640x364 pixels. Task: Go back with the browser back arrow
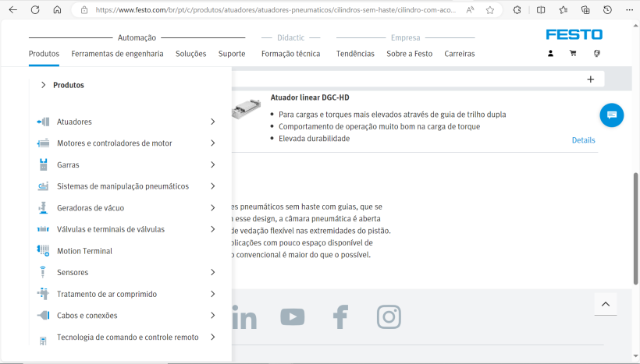pos(13,10)
